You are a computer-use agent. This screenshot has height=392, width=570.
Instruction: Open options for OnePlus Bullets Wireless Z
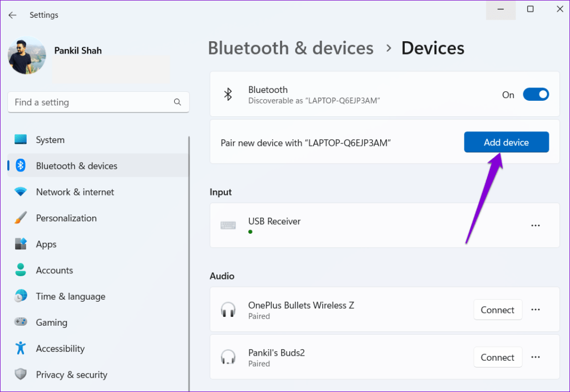535,310
